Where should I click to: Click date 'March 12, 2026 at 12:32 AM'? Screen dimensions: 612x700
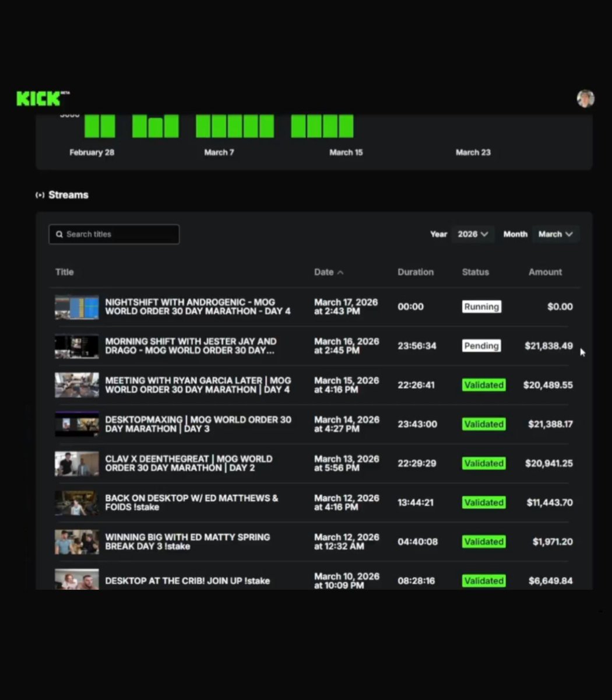(x=346, y=541)
